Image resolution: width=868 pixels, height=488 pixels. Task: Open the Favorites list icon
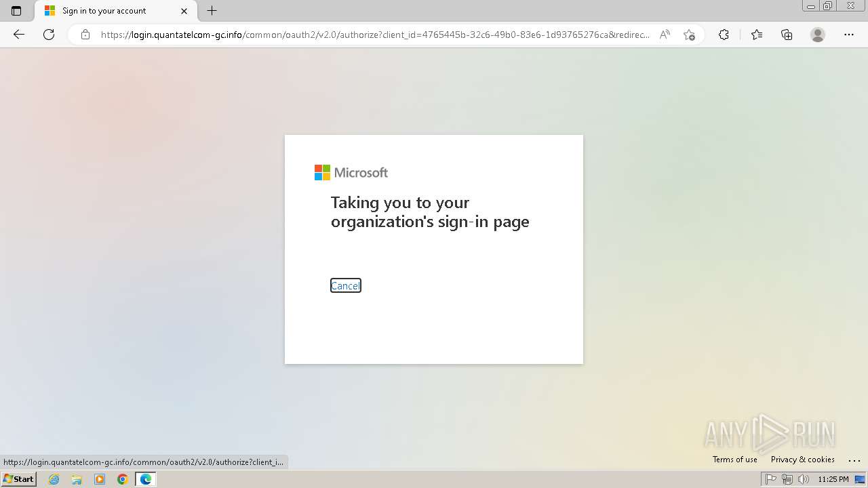(x=757, y=35)
